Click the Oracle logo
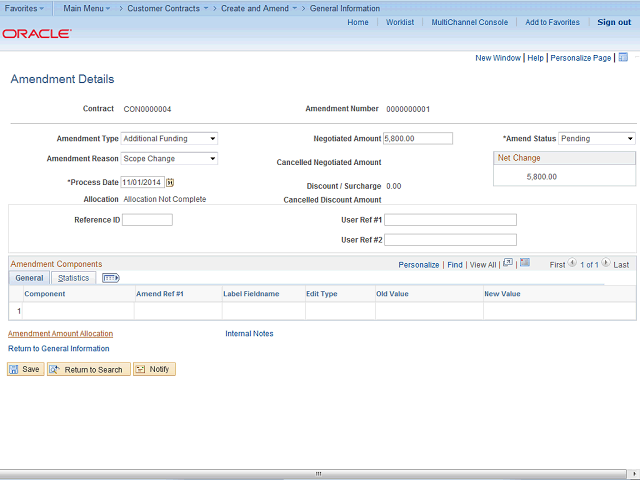The height and width of the screenshot is (480, 640). click(x=37, y=33)
